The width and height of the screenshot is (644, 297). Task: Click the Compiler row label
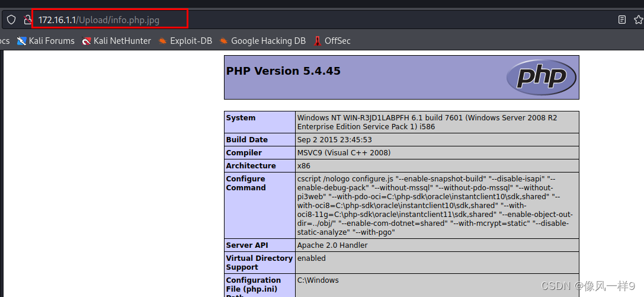pos(244,153)
